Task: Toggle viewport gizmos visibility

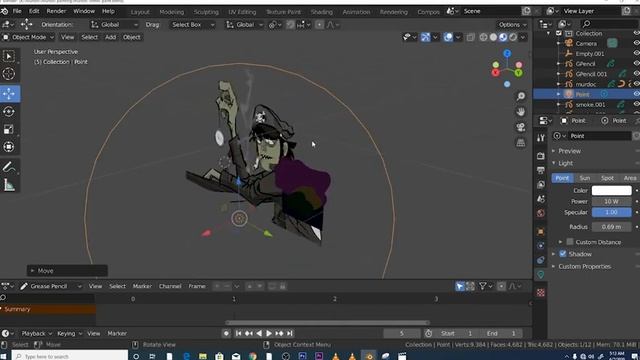Action: (x=425, y=37)
